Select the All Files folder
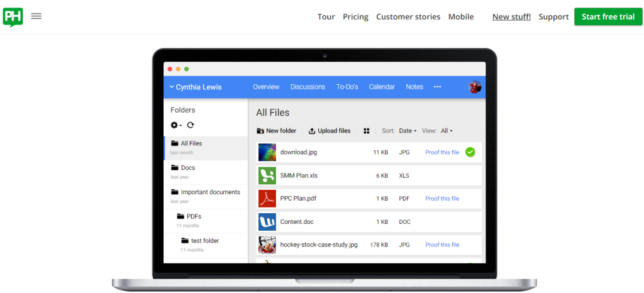The height and width of the screenshot is (293, 644). click(x=206, y=148)
